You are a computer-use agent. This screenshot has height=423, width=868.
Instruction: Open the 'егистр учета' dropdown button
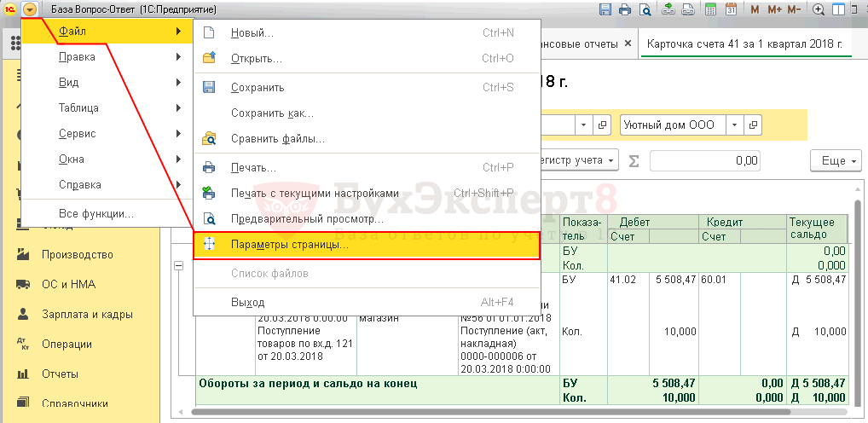click(579, 160)
